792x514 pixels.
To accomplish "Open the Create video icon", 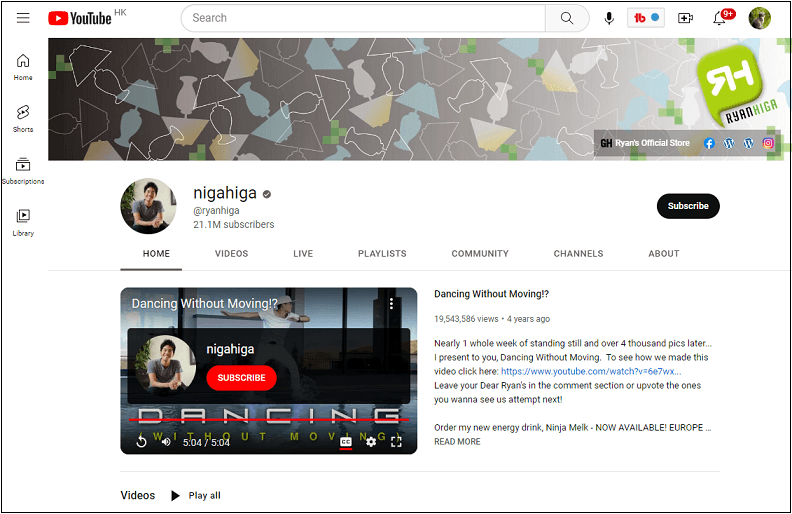I will [685, 18].
